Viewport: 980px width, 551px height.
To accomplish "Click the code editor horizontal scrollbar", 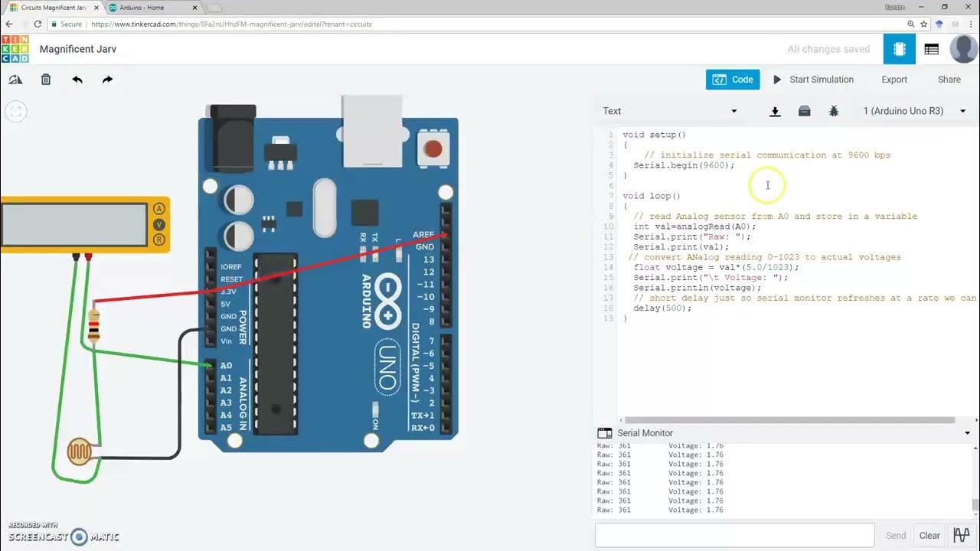I will [x=789, y=420].
